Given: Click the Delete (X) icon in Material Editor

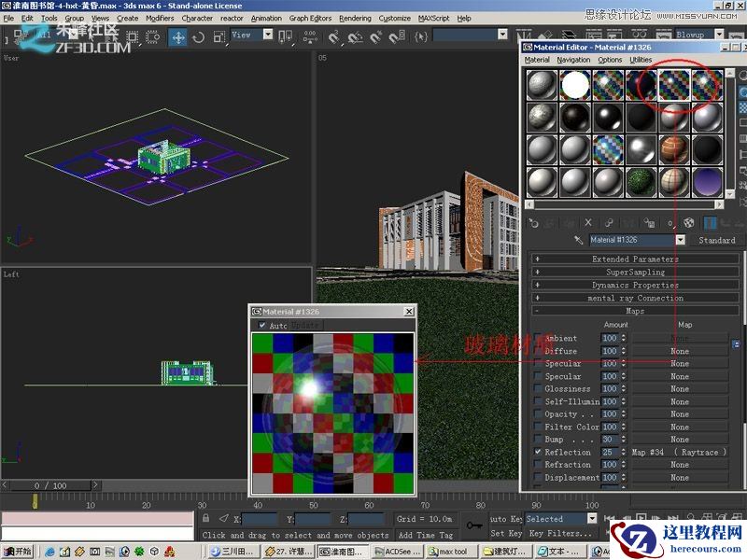Looking at the screenshot, I should 587,222.
